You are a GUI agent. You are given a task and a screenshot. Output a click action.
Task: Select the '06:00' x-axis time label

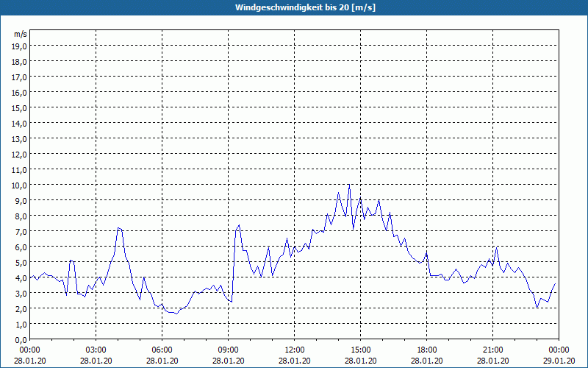(x=162, y=350)
